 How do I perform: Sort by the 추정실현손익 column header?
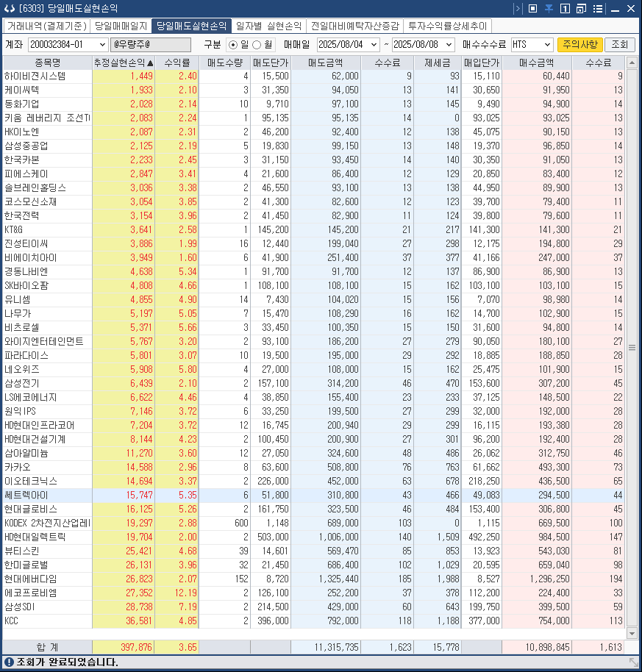pyautogui.click(x=123, y=62)
